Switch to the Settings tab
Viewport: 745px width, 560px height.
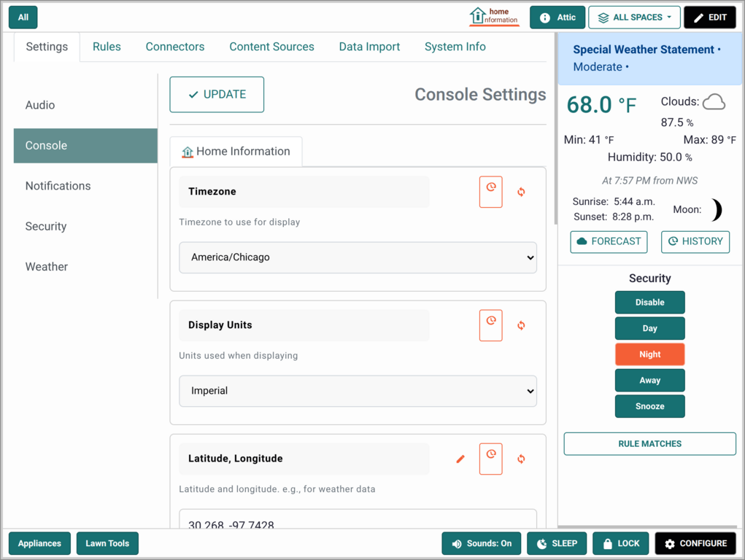click(47, 47)
